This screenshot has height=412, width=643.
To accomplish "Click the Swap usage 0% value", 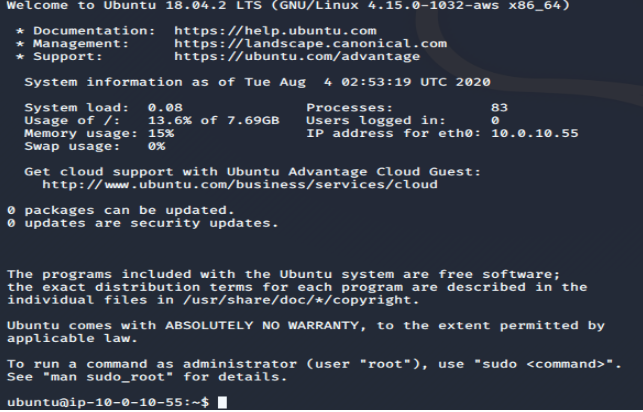I will coord(157,146).
